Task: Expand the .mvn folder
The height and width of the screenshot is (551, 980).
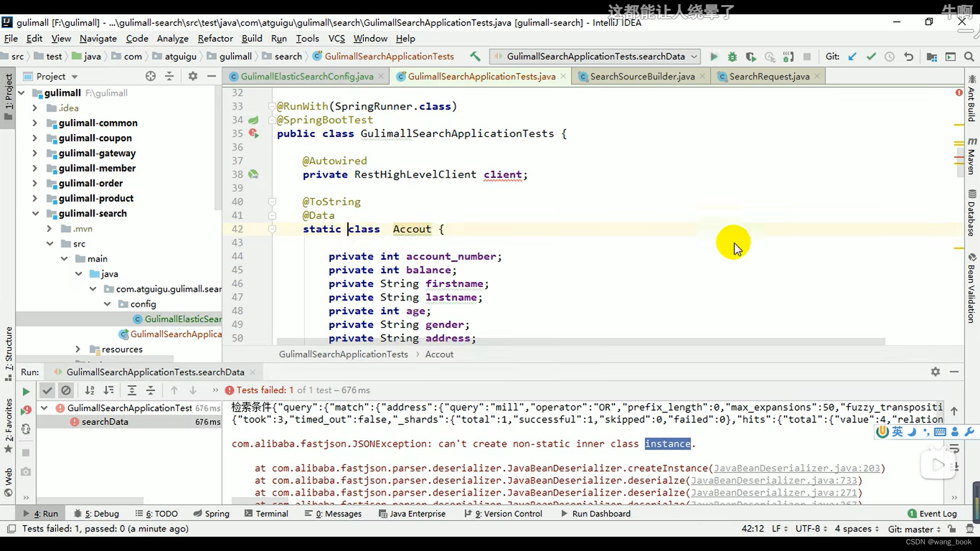Action: click(x=49, y=229)
